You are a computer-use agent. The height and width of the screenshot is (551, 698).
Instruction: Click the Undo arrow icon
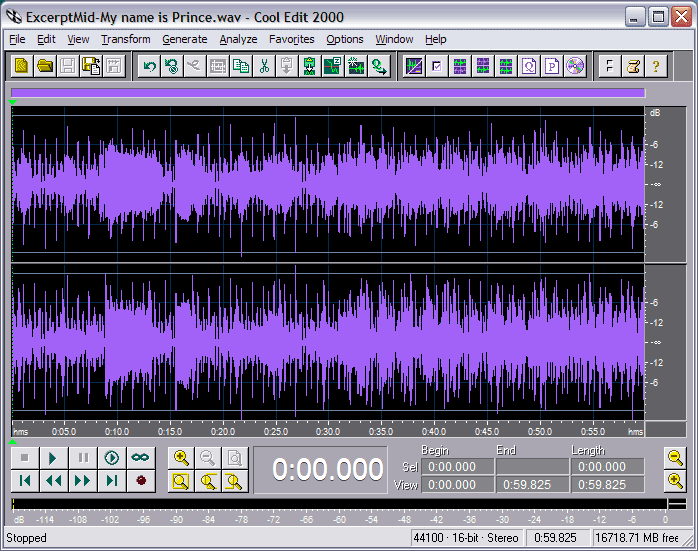point(149,67)
